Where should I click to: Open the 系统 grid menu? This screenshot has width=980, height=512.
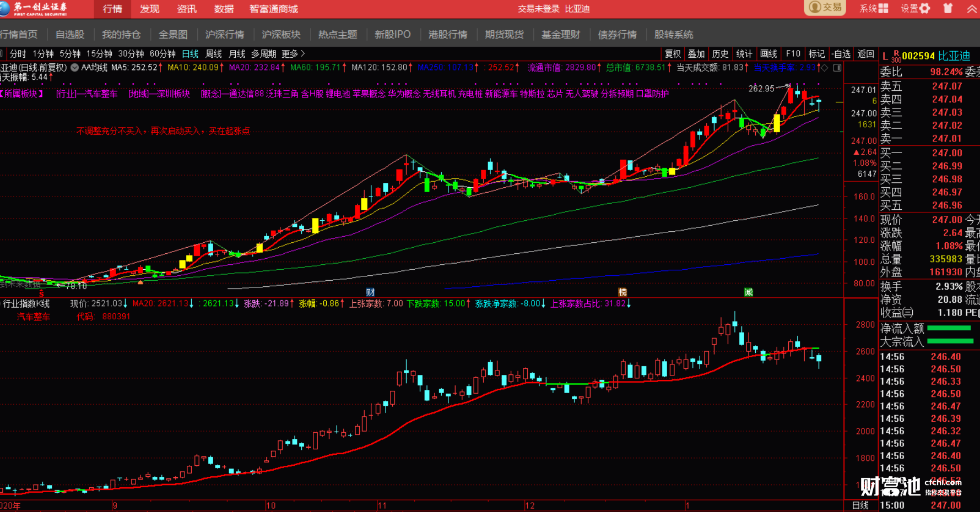pos(874,8)
